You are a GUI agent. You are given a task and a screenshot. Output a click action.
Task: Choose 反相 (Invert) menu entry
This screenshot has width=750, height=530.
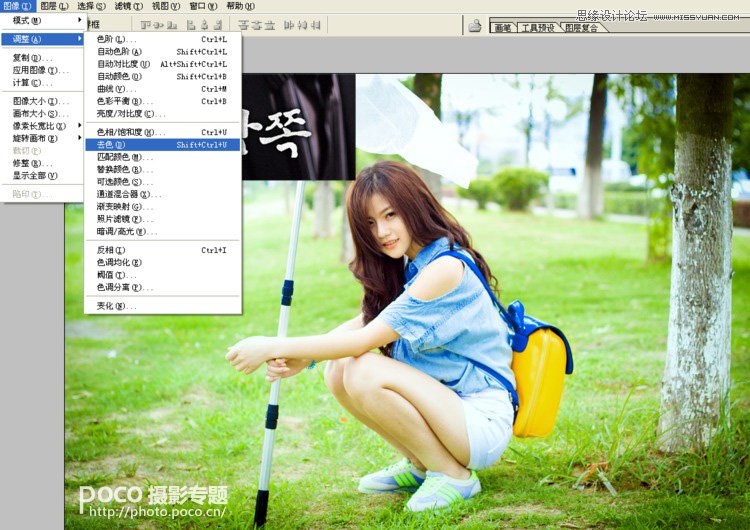click(x=163, y=250)
